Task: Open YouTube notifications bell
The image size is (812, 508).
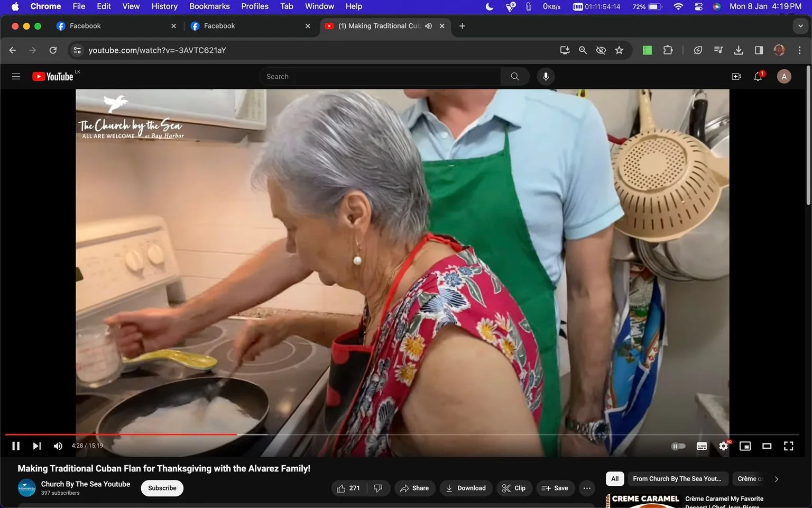Action: pos(758,77)
